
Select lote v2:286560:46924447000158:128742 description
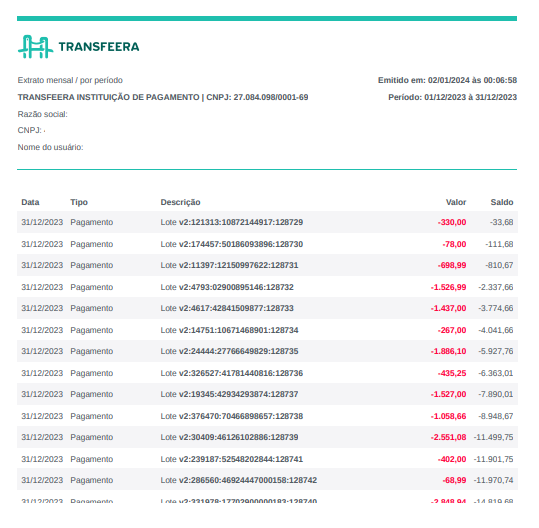pos(239,480)
